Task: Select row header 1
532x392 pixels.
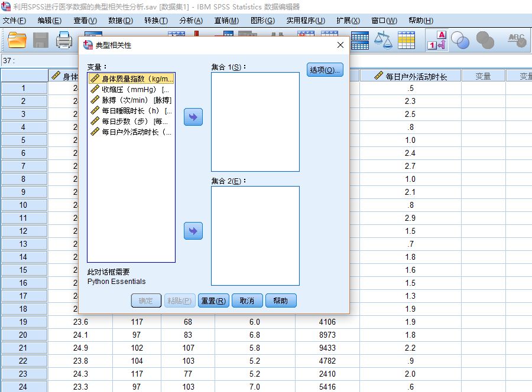Action: click(x=24, y=88)
